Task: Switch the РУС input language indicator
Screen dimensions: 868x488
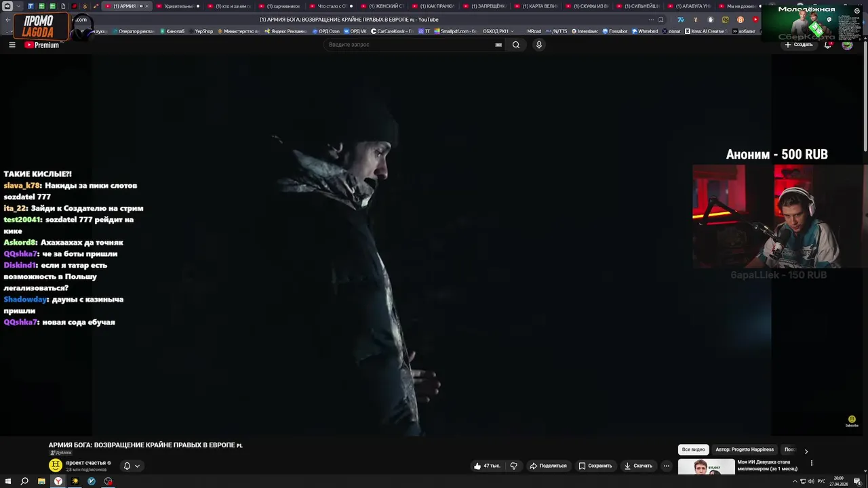Action: [821, 481]
